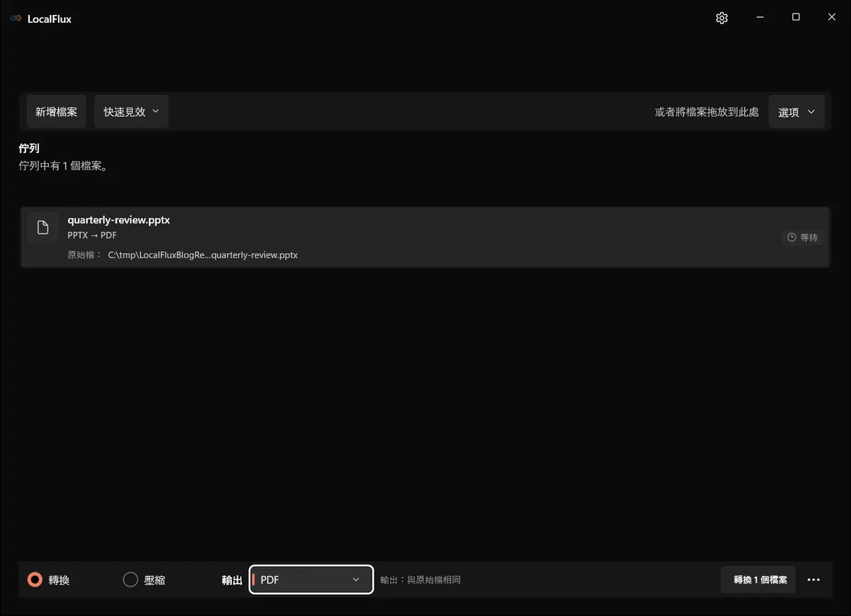This screenshot has width=851, height=616.
Task: Click the LocalFlux infinity logo icon
Action: 16,18
